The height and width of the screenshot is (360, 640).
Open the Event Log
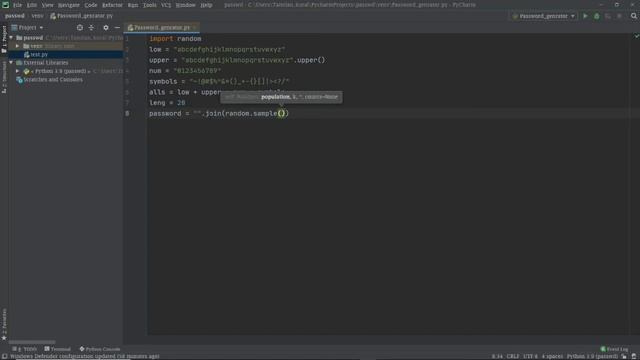point(614,349)
